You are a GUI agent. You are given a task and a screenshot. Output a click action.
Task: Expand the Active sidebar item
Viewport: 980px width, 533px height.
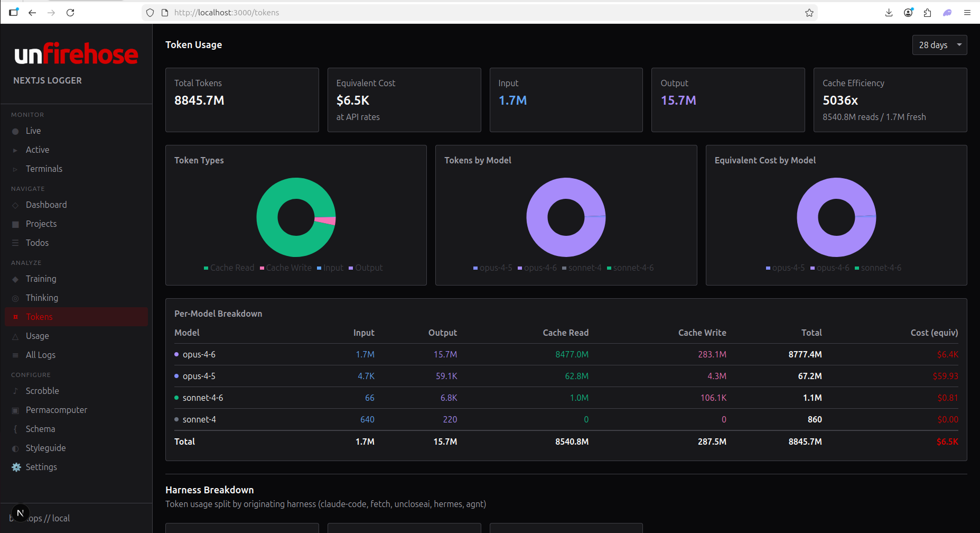tap(38, 150)
